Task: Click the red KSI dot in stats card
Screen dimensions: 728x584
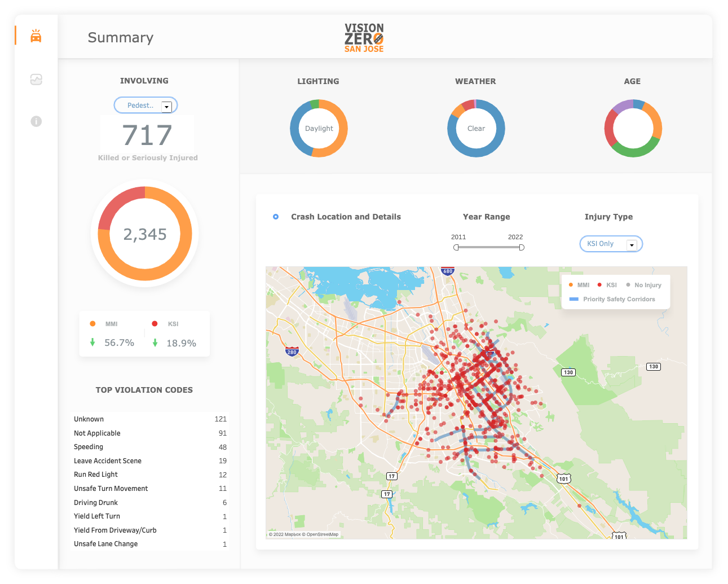Action: [x=155, y=324]
